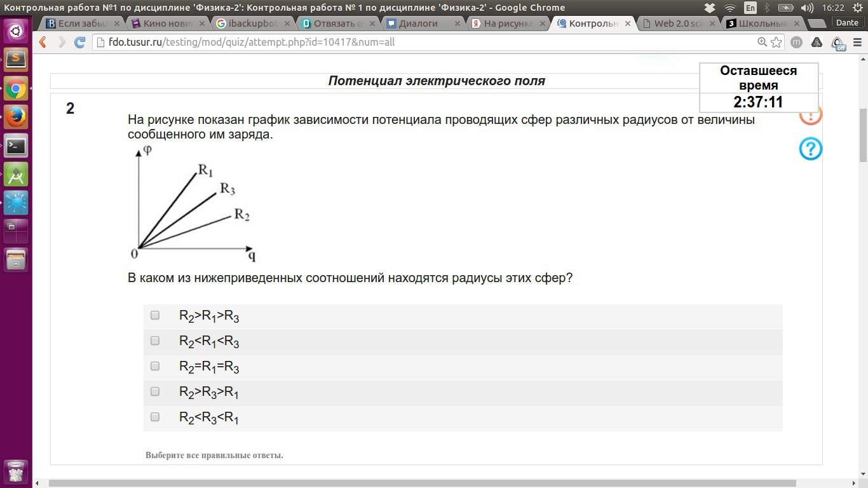Open the Trash in the launcher
This screenshot has width=868, height=488.
pos(16,471)
